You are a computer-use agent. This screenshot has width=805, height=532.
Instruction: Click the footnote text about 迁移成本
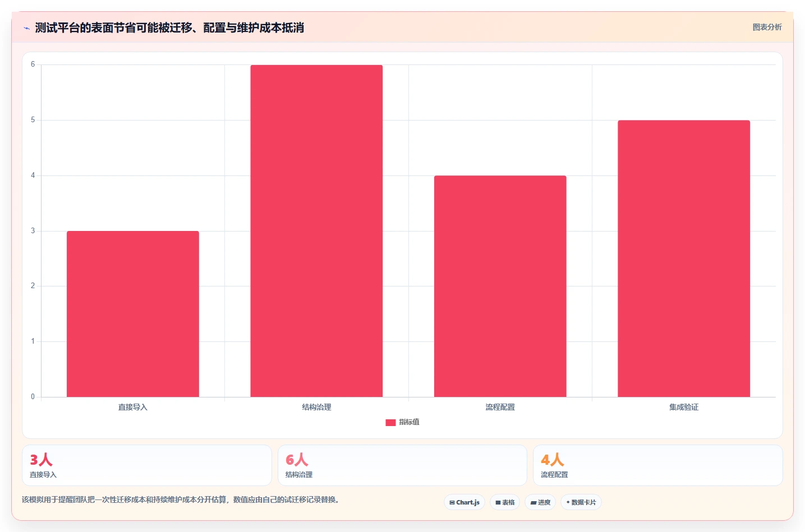182,499
